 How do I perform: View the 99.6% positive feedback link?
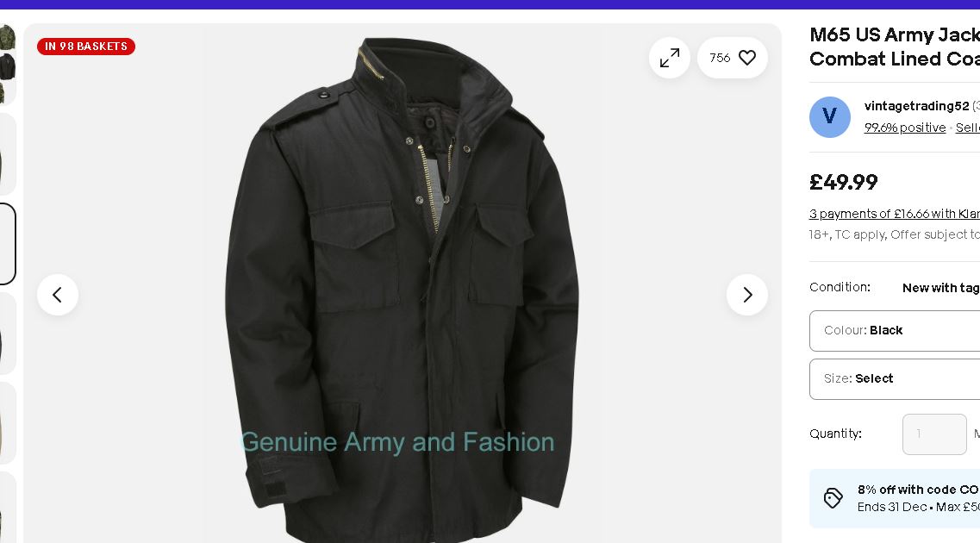coord(904,128)
